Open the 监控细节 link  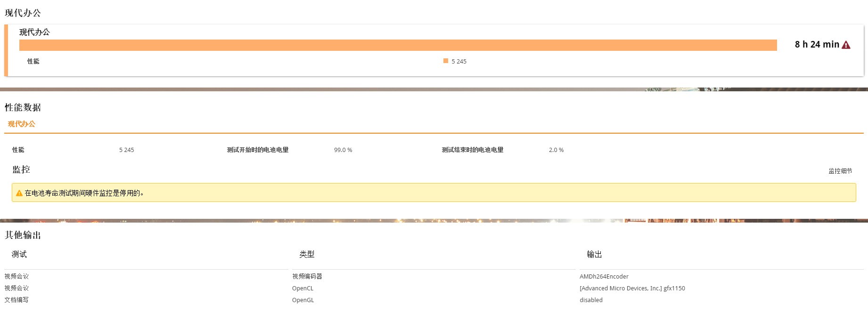coord(840,171)
